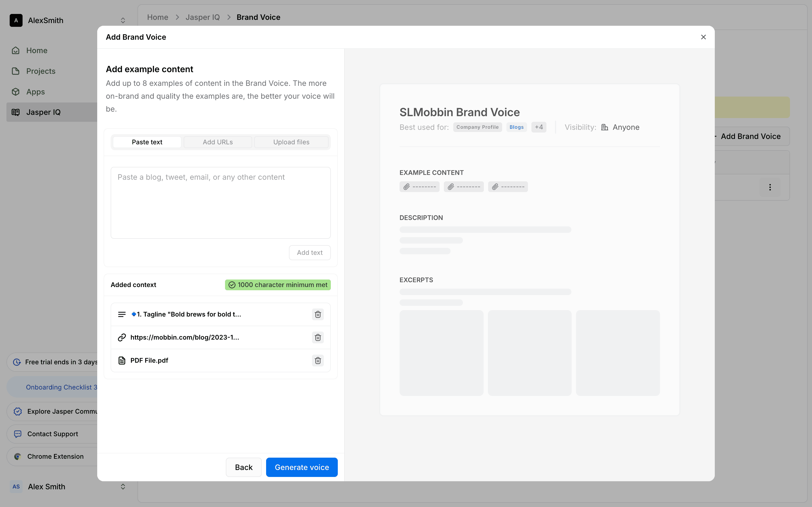812x507 pixels.
Task: Close the Add Brand Voice dialog
Action: [703, 37]
